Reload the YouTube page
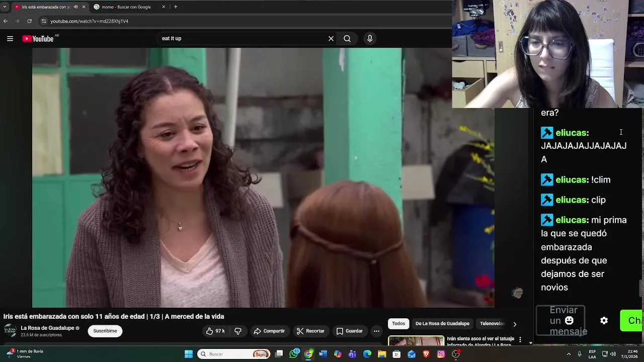Viewport: 644px width, 362px height. (29, 21)
